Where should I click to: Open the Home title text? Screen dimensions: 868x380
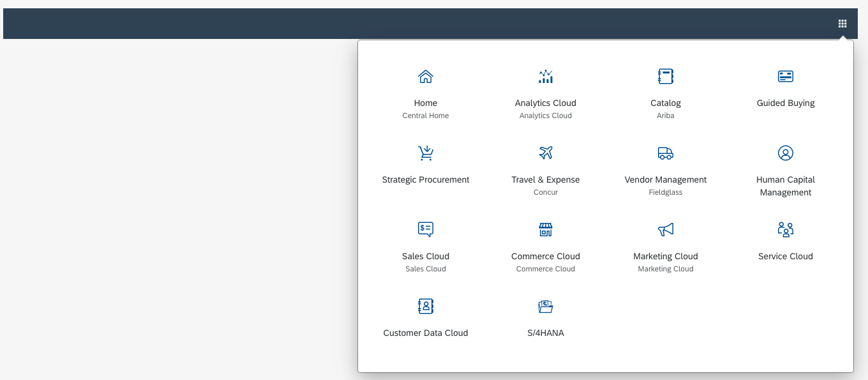426,103
